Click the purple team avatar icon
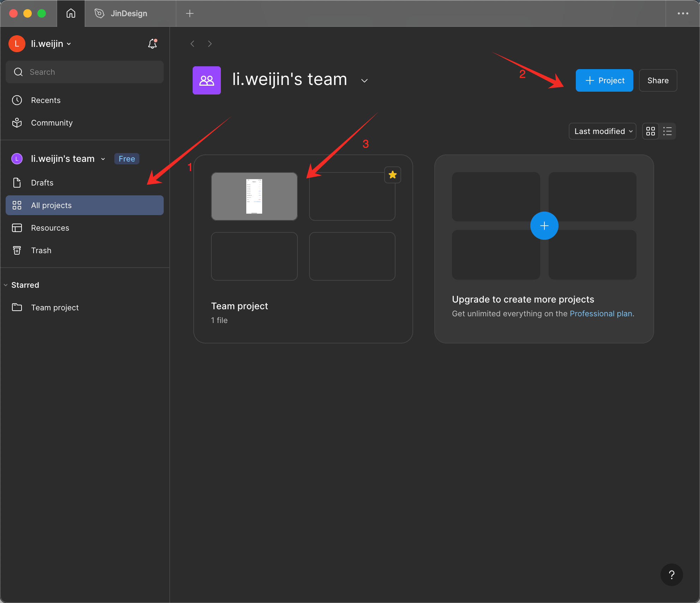This screenshot has width=700, height=603. coord(207,80)
